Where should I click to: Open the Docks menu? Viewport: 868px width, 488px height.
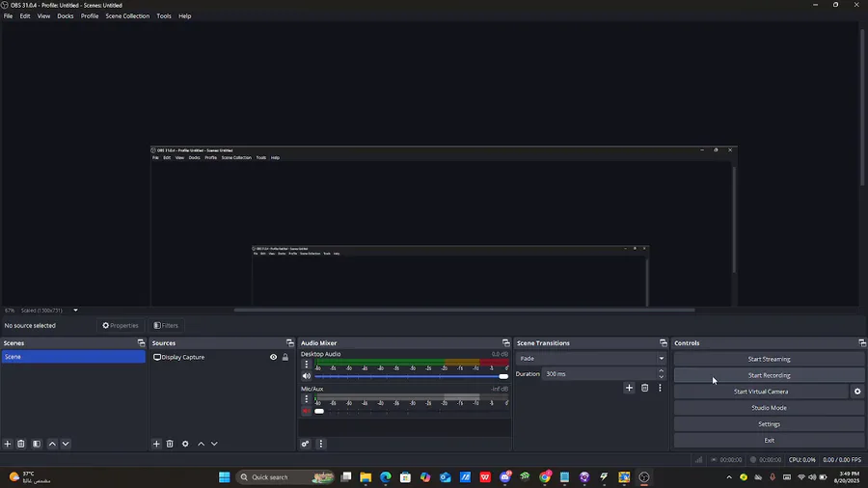(66, 16)
